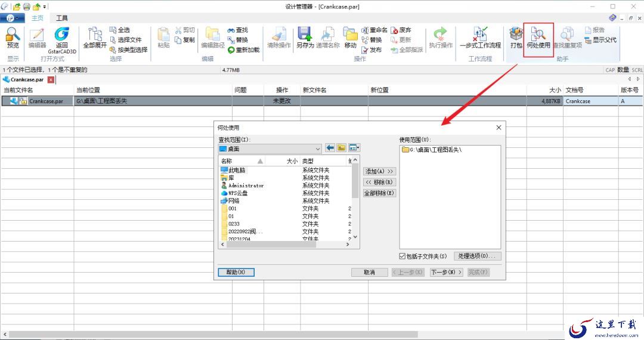The width and height of the screenshot is (644, 340).
Task: Close the Crankcase.par tab with red X
Action: click(x=51, y=80)
